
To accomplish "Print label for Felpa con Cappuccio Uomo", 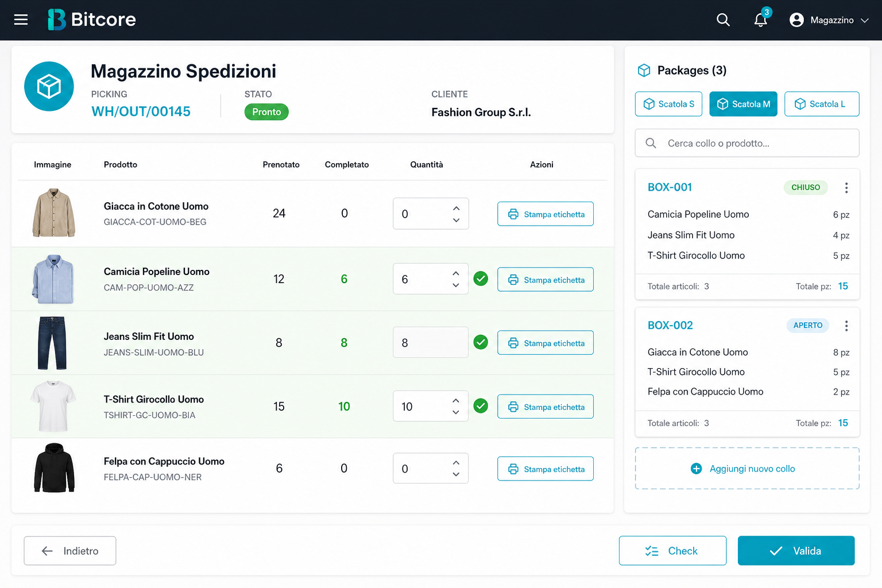I will 546,469.
